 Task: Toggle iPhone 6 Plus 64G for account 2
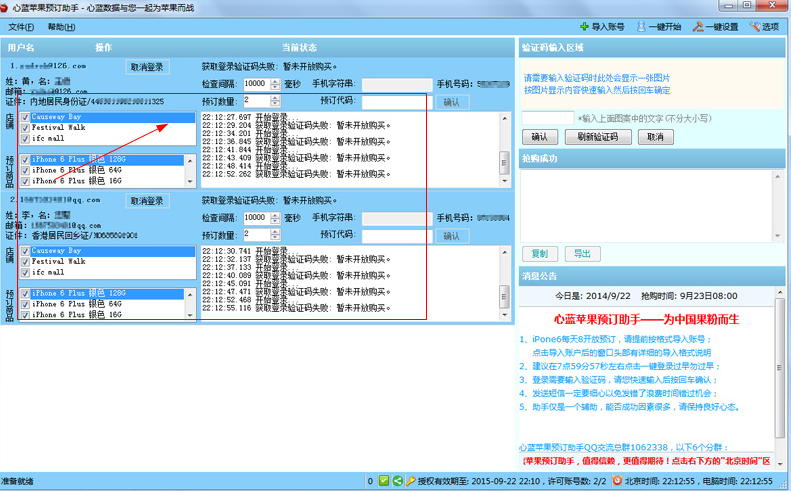coord(25,304)
